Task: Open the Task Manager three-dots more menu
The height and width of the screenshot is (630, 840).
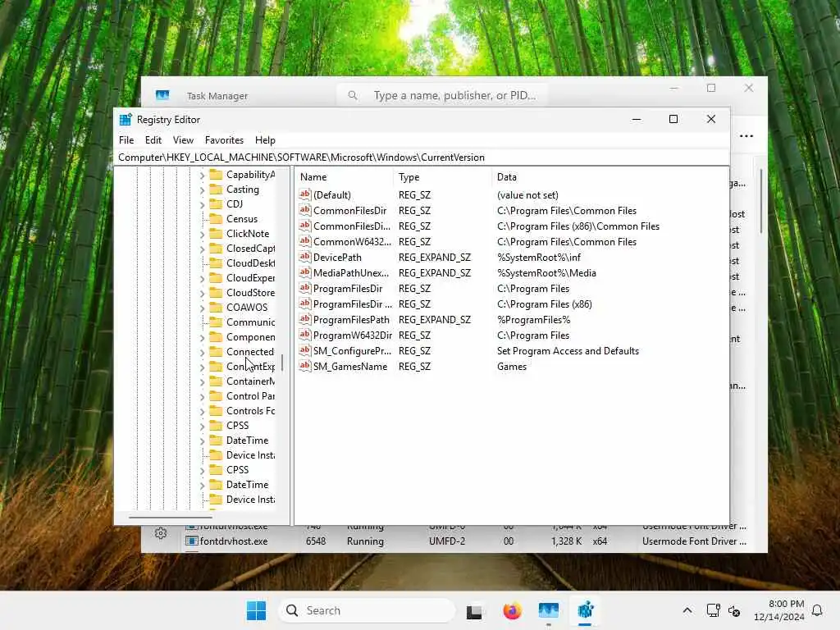Action: tap(746, 136)
